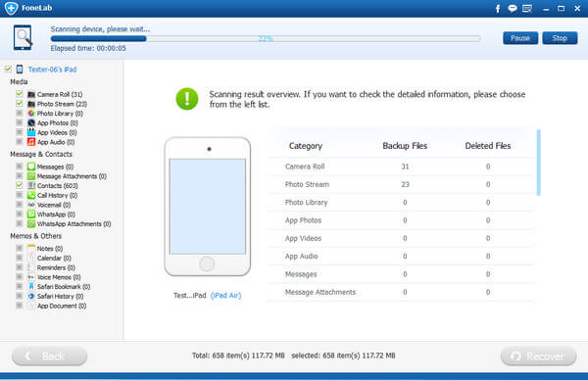The height and width of the screenshot is (380, 588).
Task: Click the Call History icon
Action: click(31, 195)
